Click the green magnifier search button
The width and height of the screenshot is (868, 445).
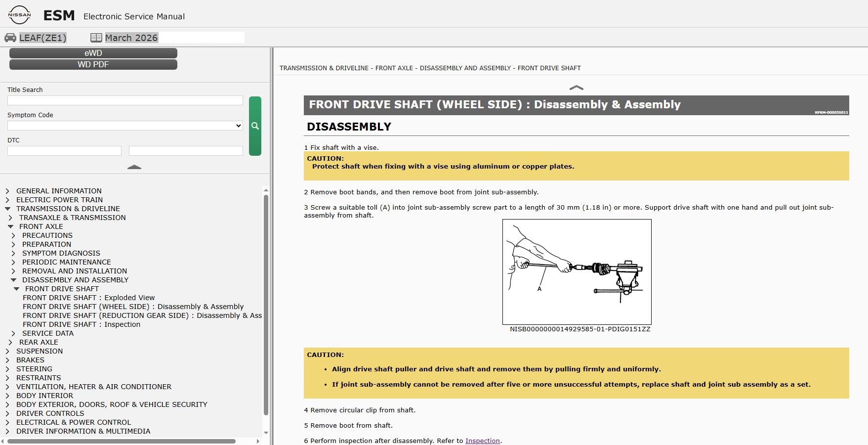click(x=255, y=126)
